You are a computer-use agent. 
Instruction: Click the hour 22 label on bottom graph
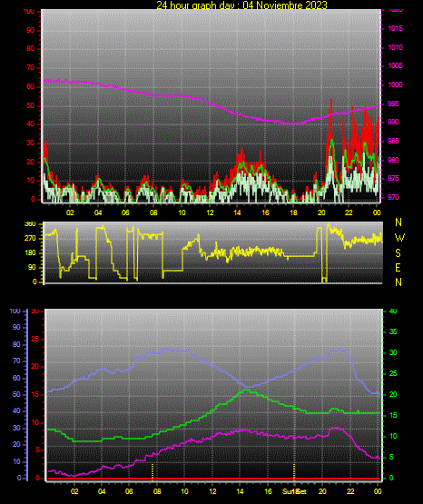click(350, 491)
